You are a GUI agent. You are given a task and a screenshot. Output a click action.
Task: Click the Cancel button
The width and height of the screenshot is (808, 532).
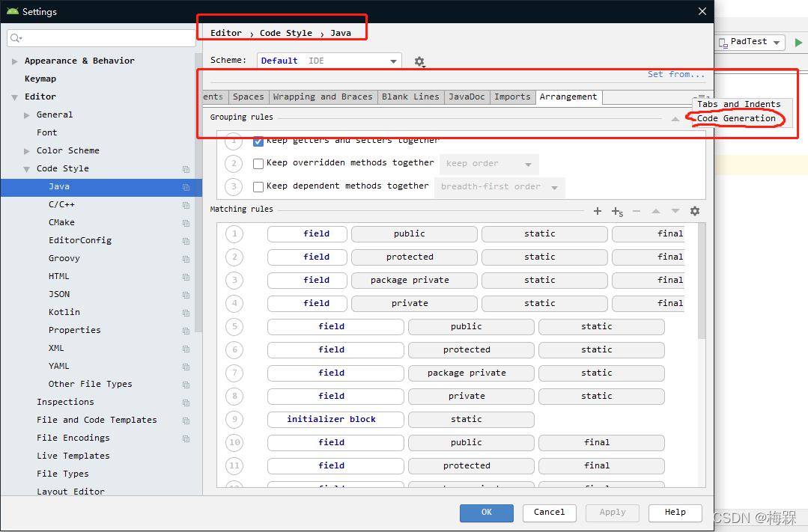click(550, 513)
